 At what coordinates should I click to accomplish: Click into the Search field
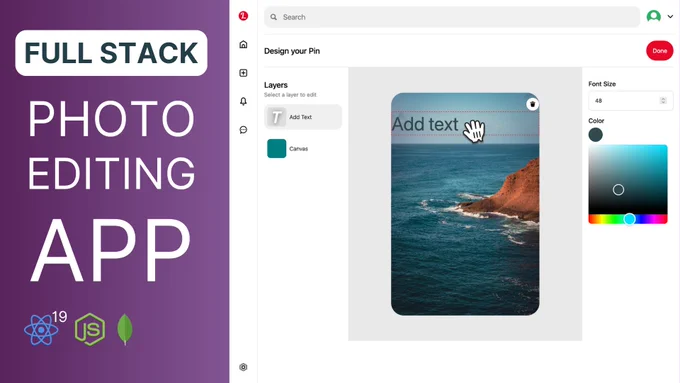click(x=452, y=17)
